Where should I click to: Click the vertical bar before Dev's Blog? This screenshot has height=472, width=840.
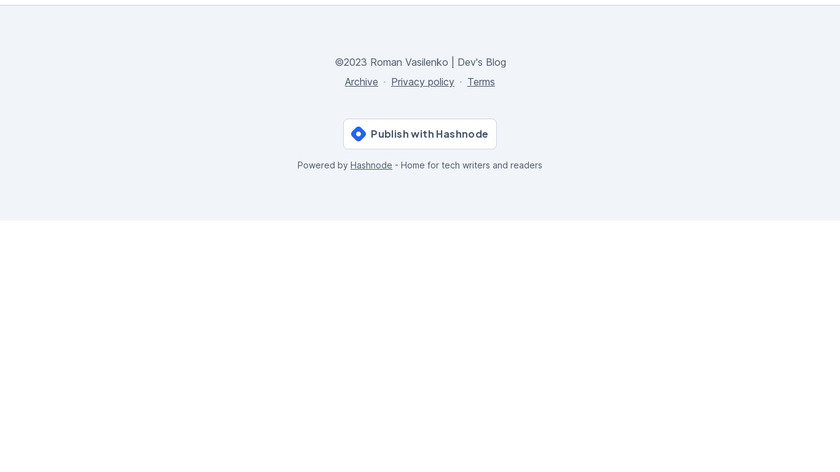point(453,62)
